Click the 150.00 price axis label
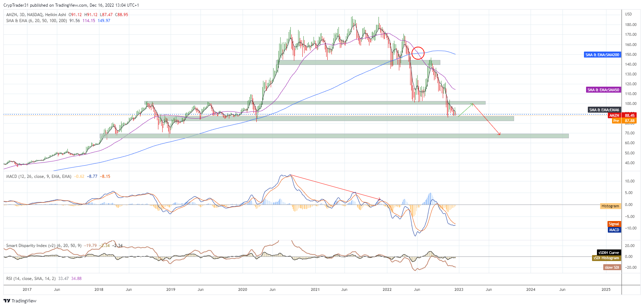The height and width of the screenshot is (307, 644). (x=631, y=55)
